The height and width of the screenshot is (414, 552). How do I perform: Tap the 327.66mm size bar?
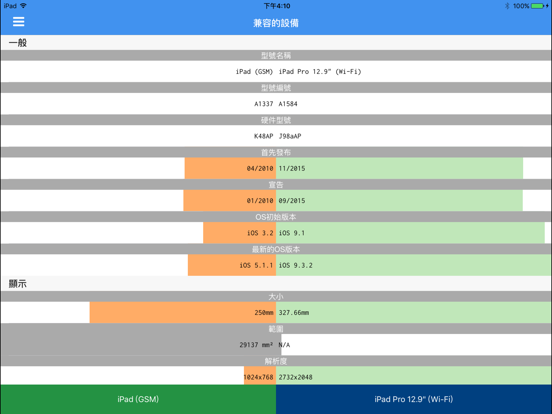click(x=414, y=313)
